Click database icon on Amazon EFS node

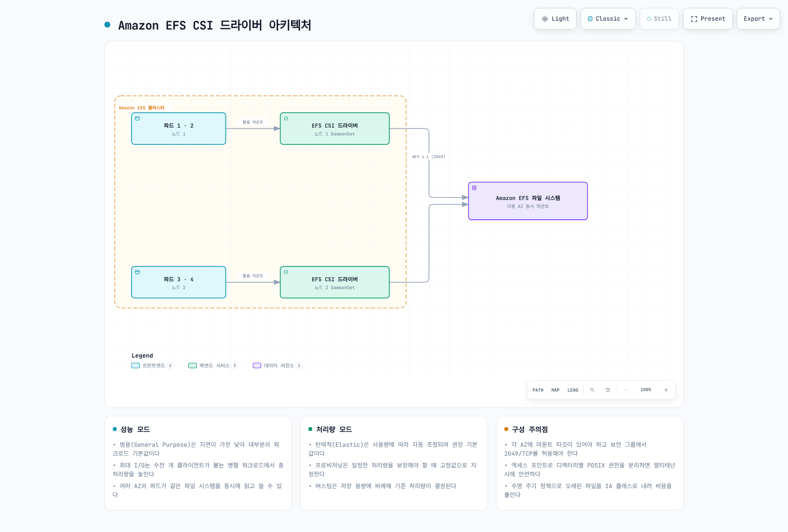(474, 188)
